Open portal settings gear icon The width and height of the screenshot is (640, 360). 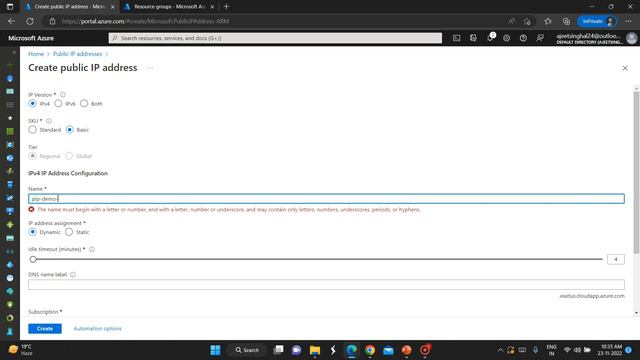tap(507, 38)
